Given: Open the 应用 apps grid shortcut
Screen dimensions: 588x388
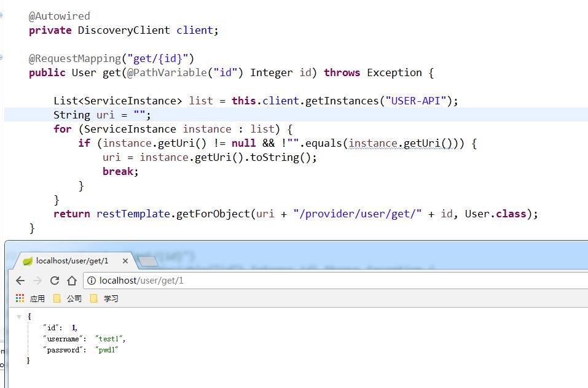Looking at the screenshot, I should [30, 298].
